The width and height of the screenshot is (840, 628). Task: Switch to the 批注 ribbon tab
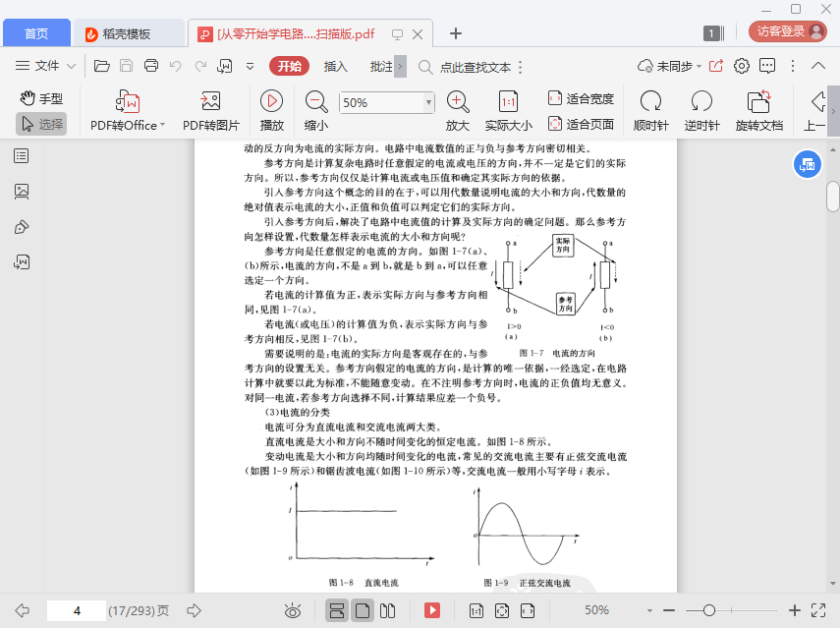coord(381,67)
